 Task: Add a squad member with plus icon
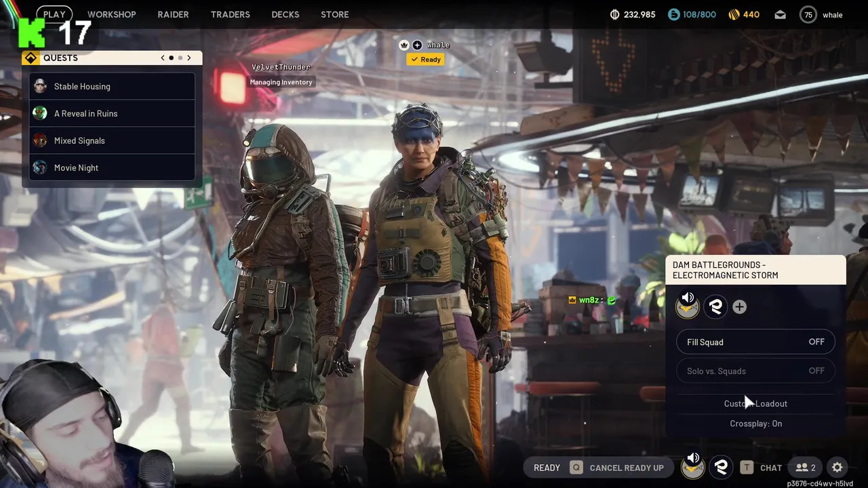(739, 307)
